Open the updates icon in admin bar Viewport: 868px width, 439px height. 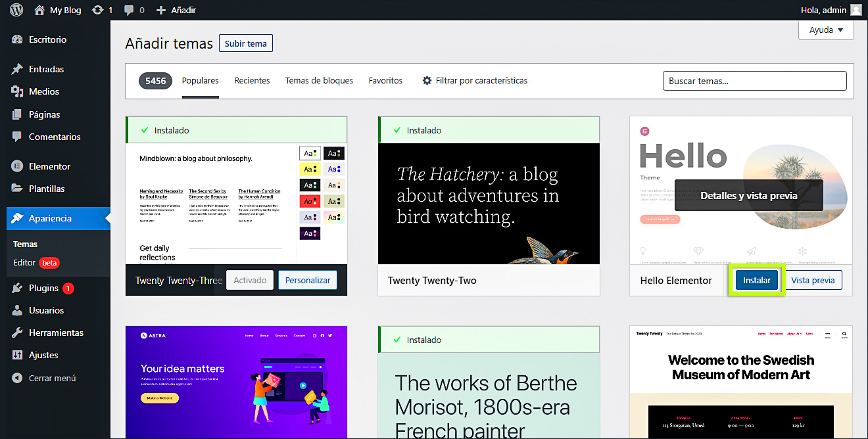pyautogui.click(x=98, y=10)
